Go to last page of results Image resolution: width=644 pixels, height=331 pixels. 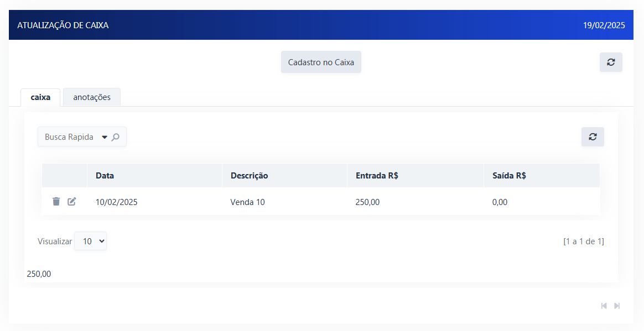pyautogui.click(x=617, y=306)
